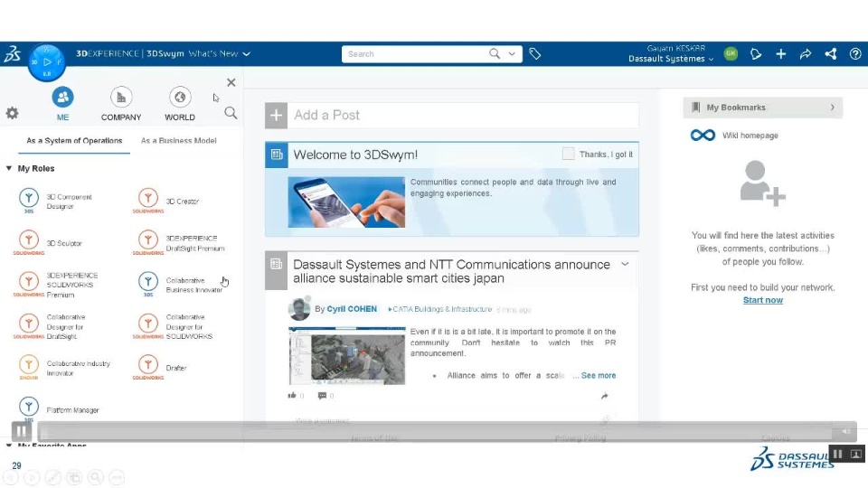Open the NTT Communications post title
Image resolution: width=868 pixels, height=488 pixels.
[451, 271]
